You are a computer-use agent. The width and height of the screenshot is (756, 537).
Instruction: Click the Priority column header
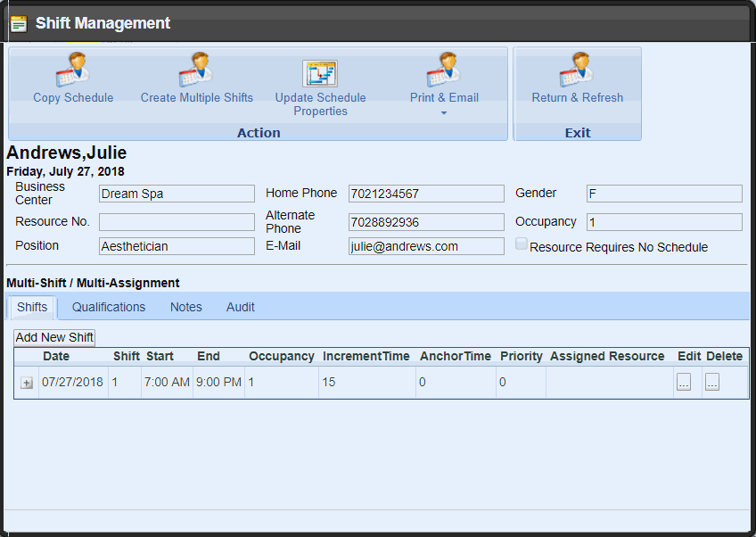(x=522, y=357)
